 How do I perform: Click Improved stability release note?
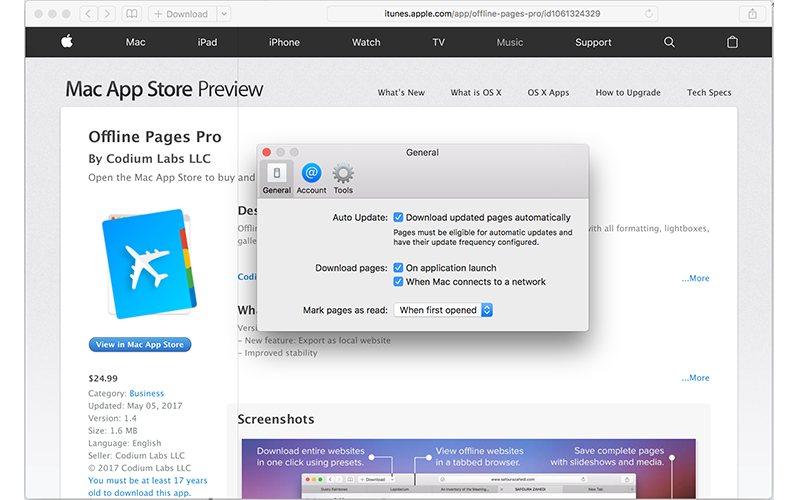click(278, 353)
